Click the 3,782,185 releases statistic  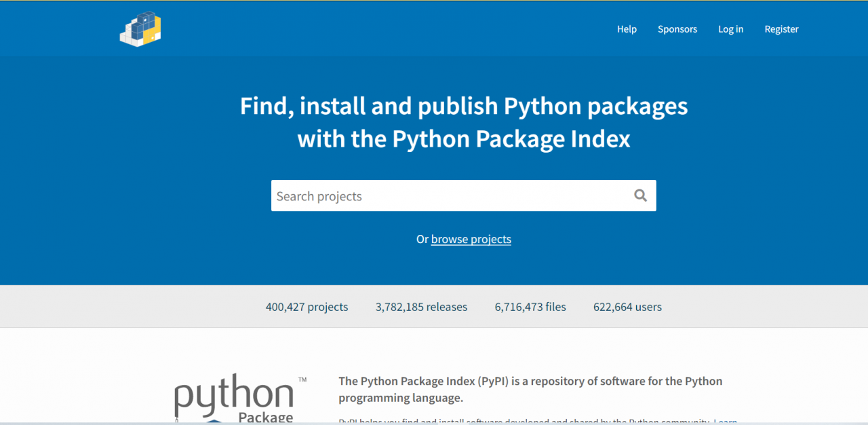[x=421, y=307]
